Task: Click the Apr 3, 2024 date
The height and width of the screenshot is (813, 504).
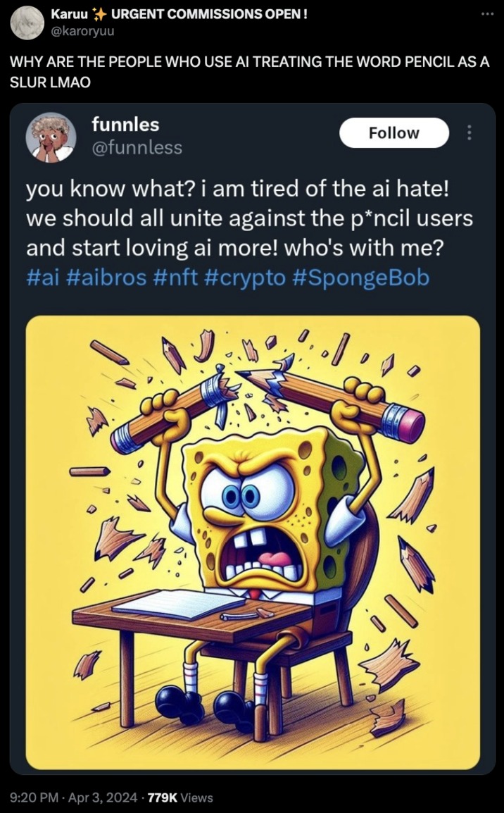Action: 108,798
